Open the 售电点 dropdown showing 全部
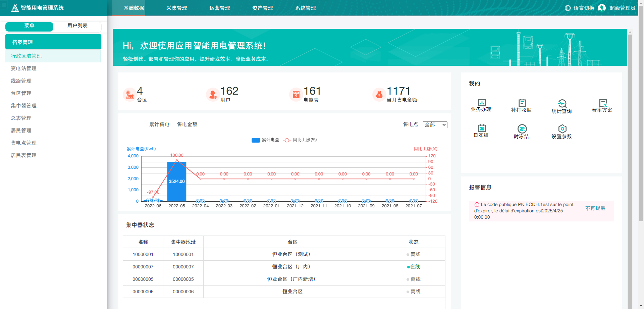644x309 pixels. (435, 124)
